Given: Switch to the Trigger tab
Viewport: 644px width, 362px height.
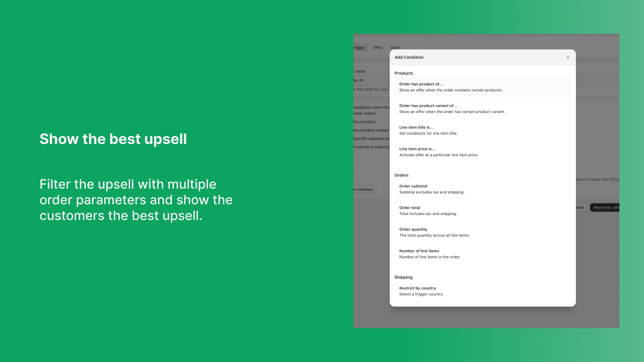Looking at the screenshot, I should tap(359, 47).
